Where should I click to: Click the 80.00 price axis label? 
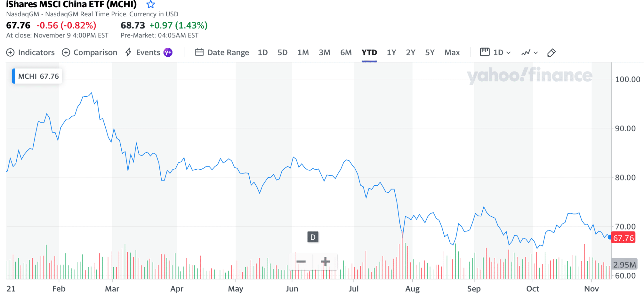tap(625, 178)
